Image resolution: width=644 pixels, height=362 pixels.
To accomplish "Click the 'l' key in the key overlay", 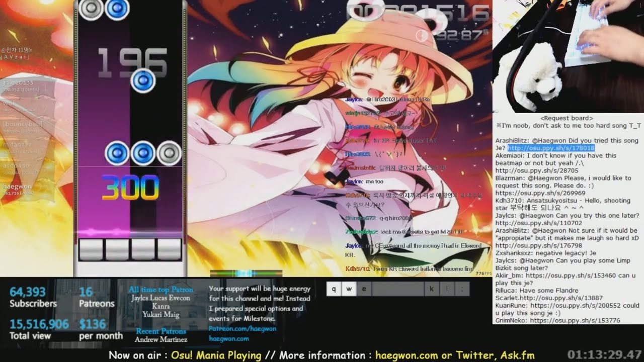I will tap(447, 289).
